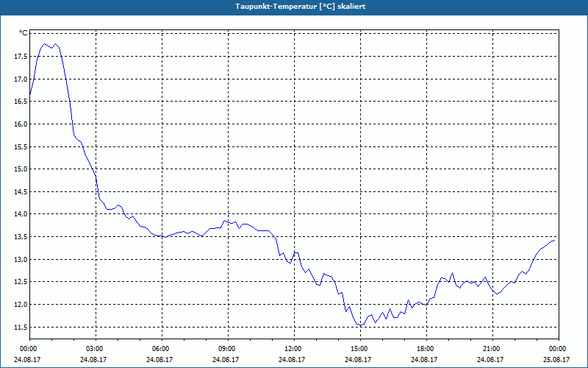Select the 13,5 y-axis value
This screenshot has width=588, height=368.
point(21,236)
